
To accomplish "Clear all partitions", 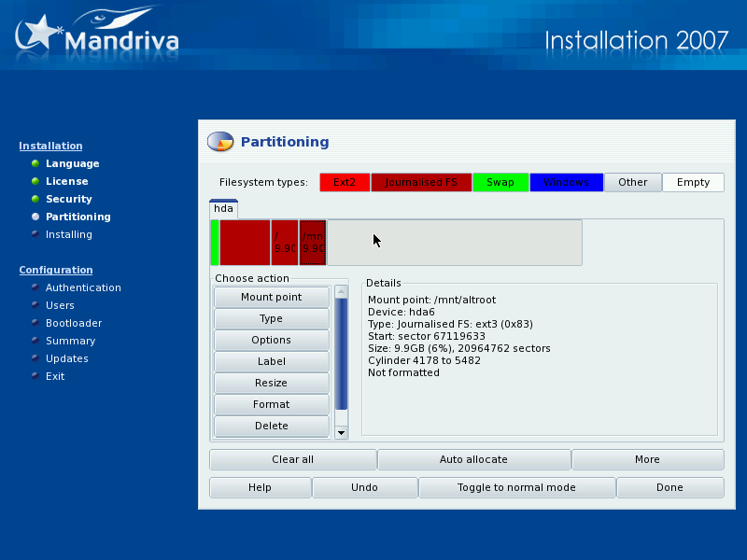I will click(x=293, y=459).
